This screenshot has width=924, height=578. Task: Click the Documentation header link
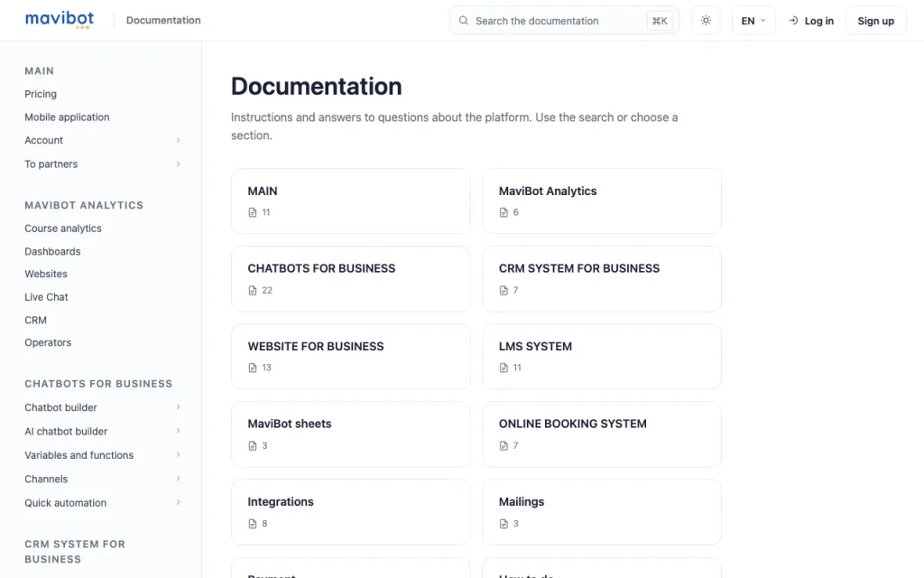163,20
